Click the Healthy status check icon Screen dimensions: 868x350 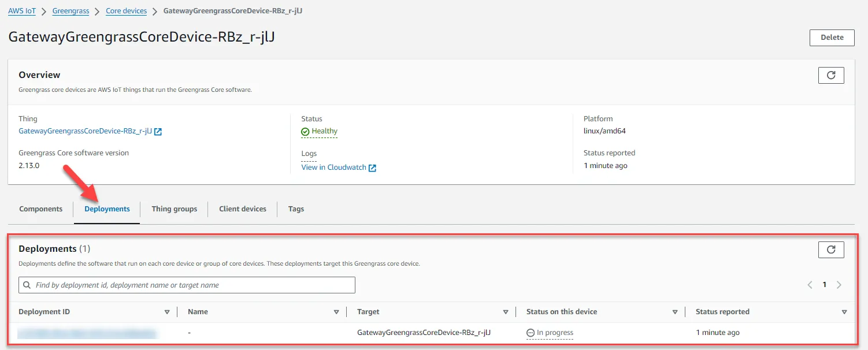(305, 132)
